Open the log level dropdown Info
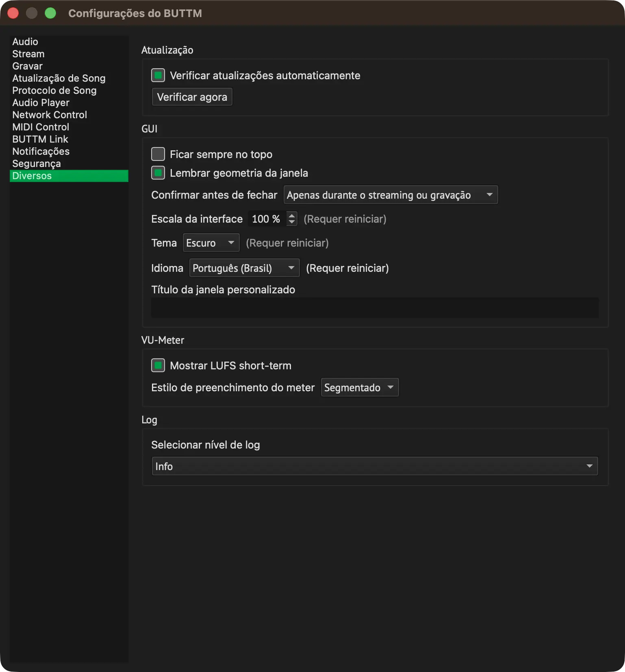 (375, 466)
